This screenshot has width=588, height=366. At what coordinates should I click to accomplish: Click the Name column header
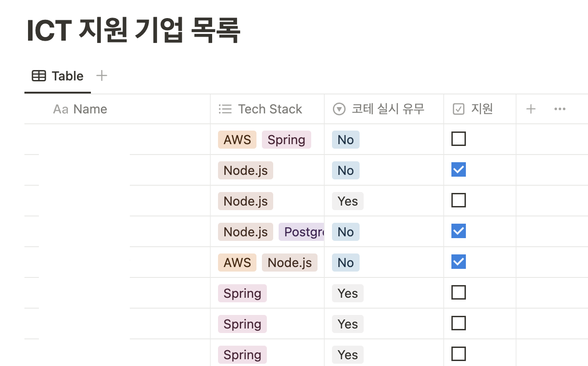pos(118,109)
